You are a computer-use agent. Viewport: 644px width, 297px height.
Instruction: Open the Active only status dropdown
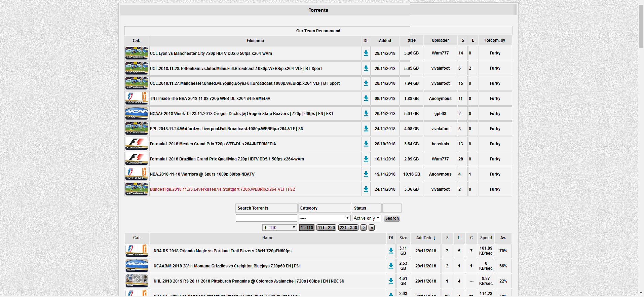click(366, 218)
